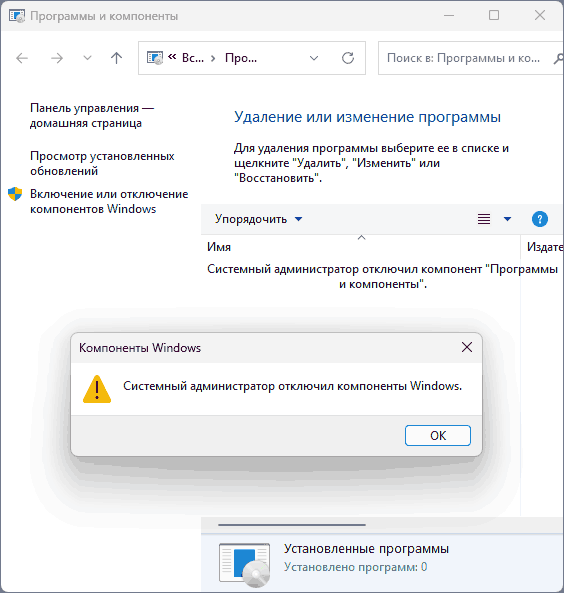Open help with the blue question icon
The image size is (564, 593).
point(539,219)
